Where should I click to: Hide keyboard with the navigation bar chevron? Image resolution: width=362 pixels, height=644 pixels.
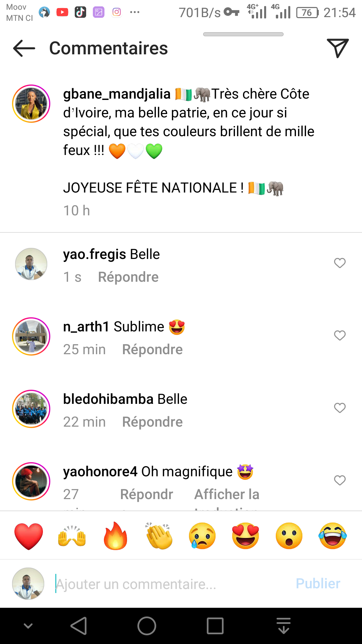click(28, 626)
